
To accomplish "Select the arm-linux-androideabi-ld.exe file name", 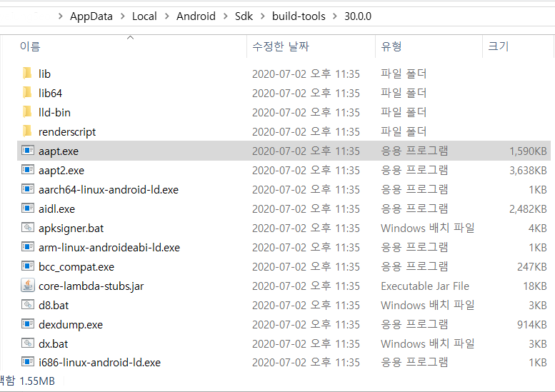I will (109, 247).
